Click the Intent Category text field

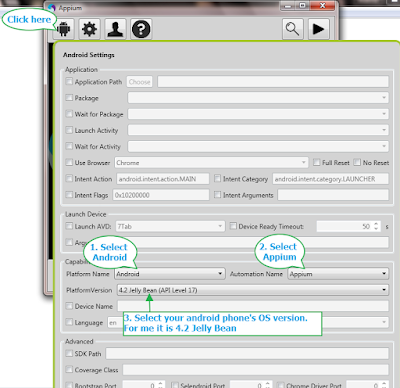(x=330, y=179)
